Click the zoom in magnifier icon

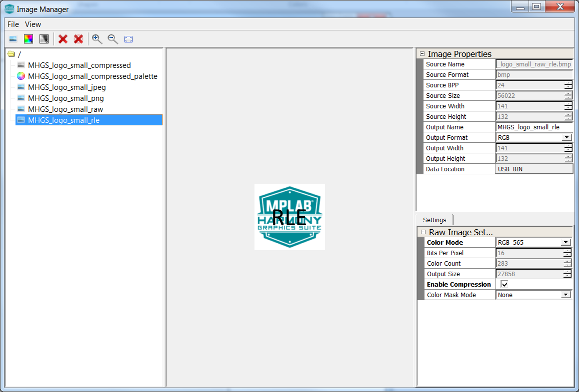(97, 39)
